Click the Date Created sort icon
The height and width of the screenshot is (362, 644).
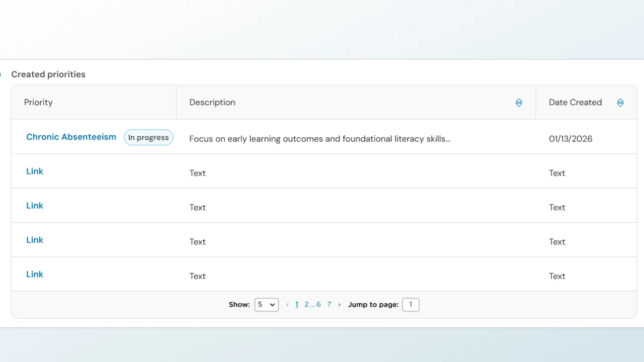(x=620, y=103)
